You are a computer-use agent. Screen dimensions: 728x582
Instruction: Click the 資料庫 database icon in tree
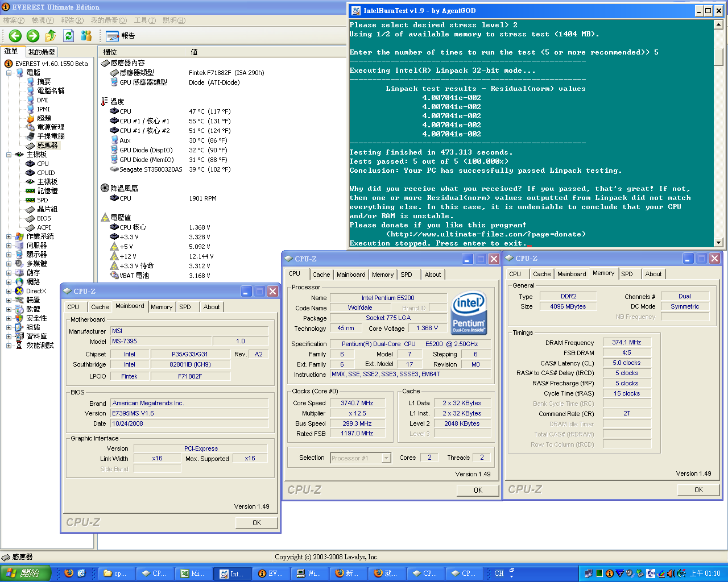click(x=19, y=336)
